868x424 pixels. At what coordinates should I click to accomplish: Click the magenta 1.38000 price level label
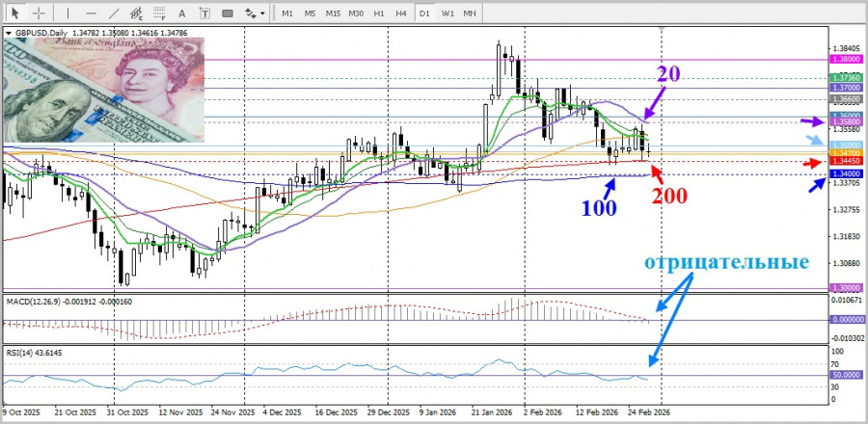click(845, 59)
